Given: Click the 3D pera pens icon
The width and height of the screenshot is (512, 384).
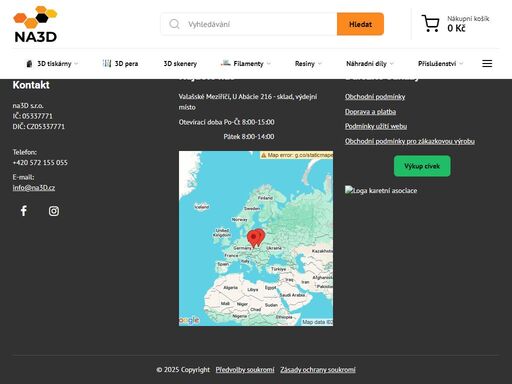Looking at the screenshot, I should click(x=107, y=63).
